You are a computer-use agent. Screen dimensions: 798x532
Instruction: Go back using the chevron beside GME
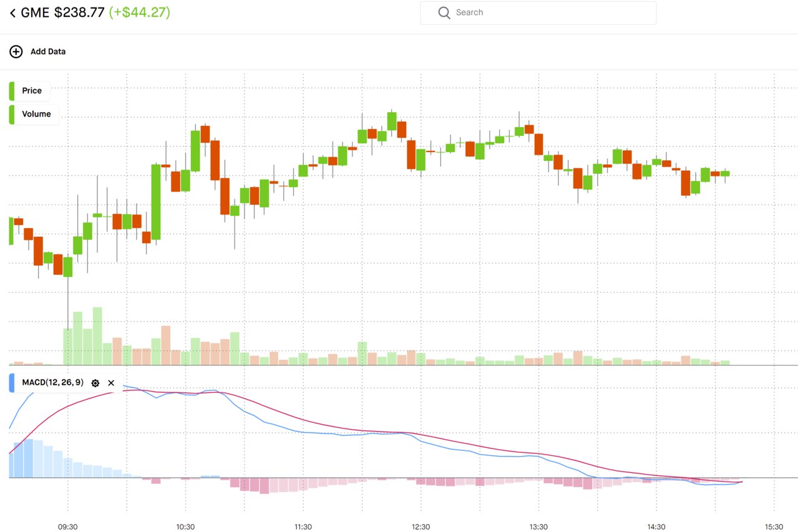pyautogui.click(x=12, y=12)
